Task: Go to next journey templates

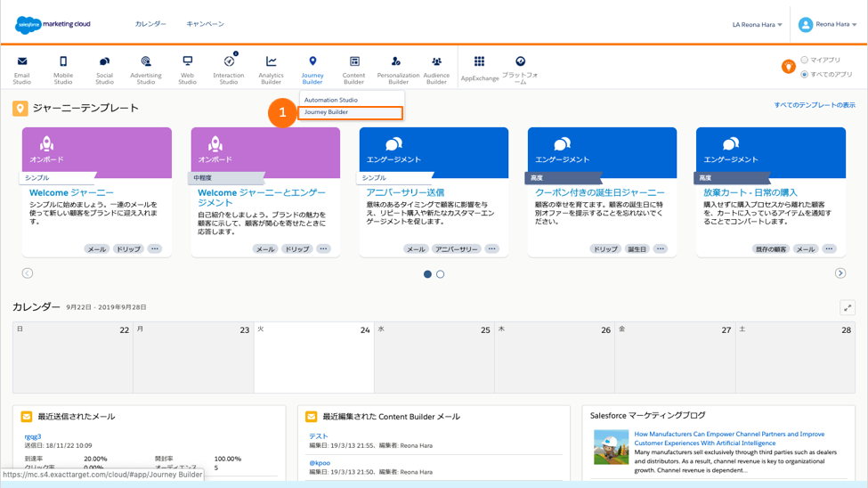Action: [x=840, y=273]
